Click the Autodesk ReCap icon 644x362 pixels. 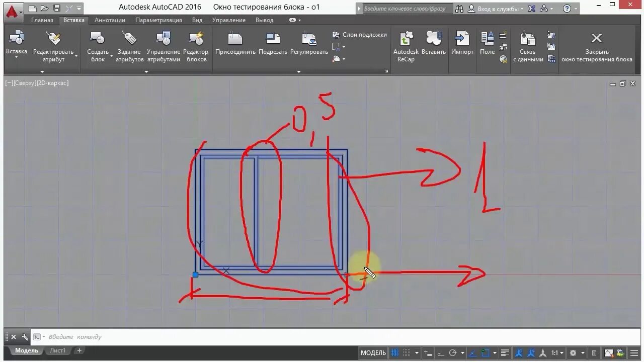[x=406, y=38]
